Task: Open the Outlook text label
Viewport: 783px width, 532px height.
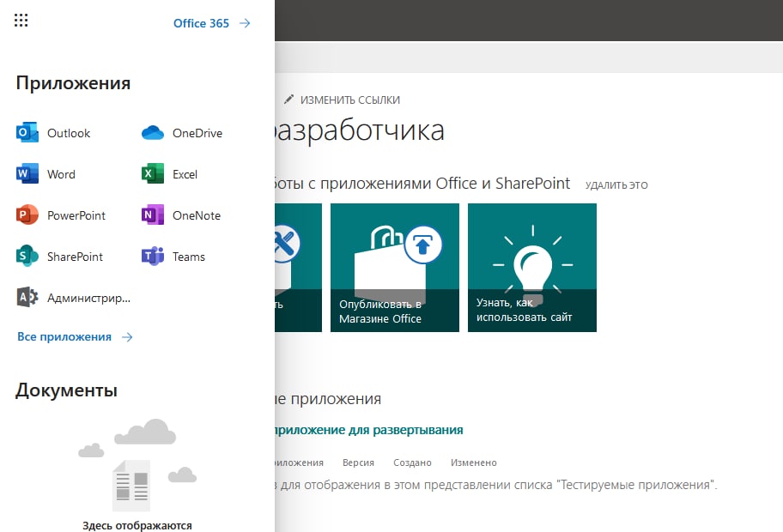Action: coord(69,133)
